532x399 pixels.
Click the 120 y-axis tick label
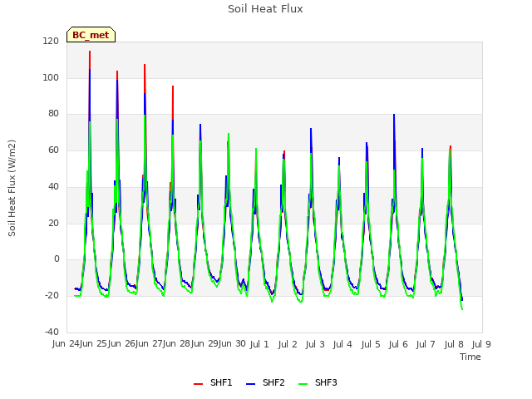51,42
